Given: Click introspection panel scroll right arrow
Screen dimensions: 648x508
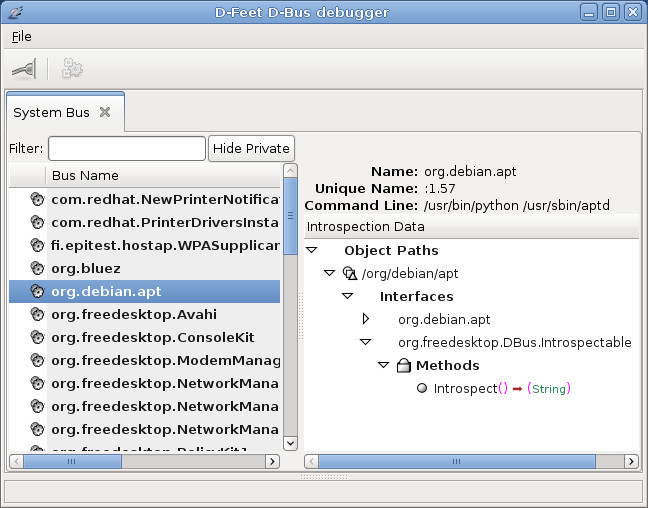Looking at the screenshot, I should 631,461.
